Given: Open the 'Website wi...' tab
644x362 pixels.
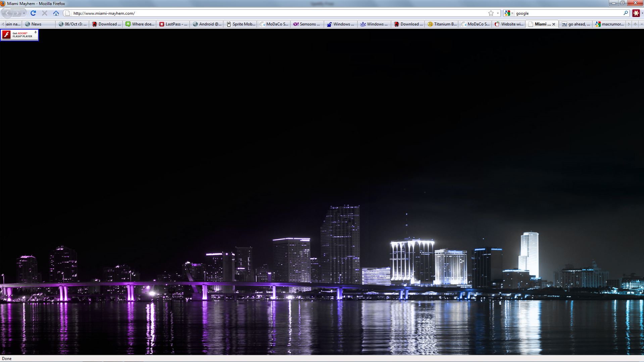Looking at the screenshot, I should pos(509,24).
